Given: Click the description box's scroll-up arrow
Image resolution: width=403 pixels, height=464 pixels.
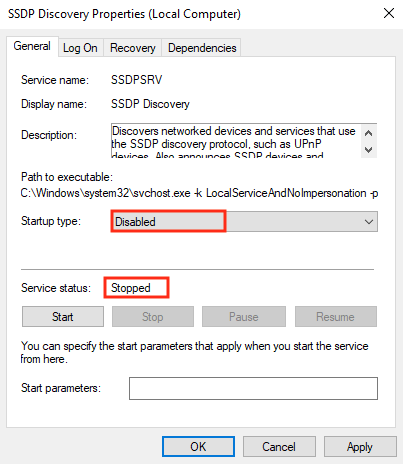Looking at the screenshot, I should (x=368, y=134).
